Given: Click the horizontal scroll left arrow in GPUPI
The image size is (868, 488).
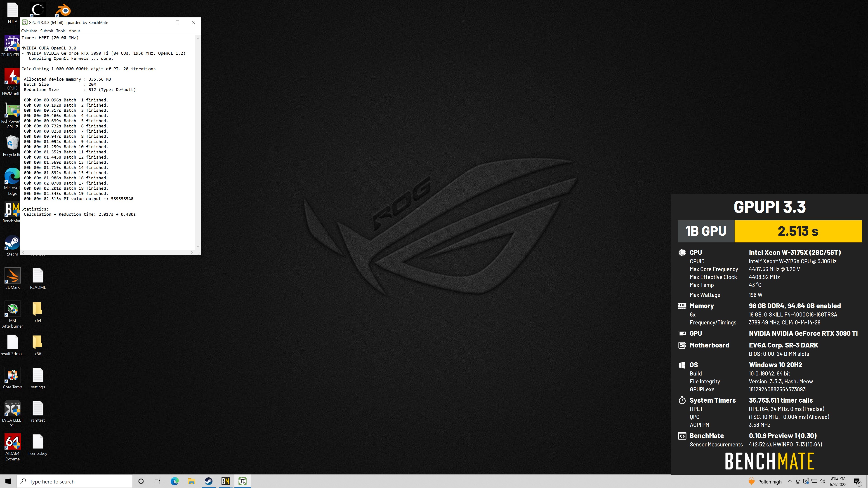Looking at the screenshot, I should point(23,252).
